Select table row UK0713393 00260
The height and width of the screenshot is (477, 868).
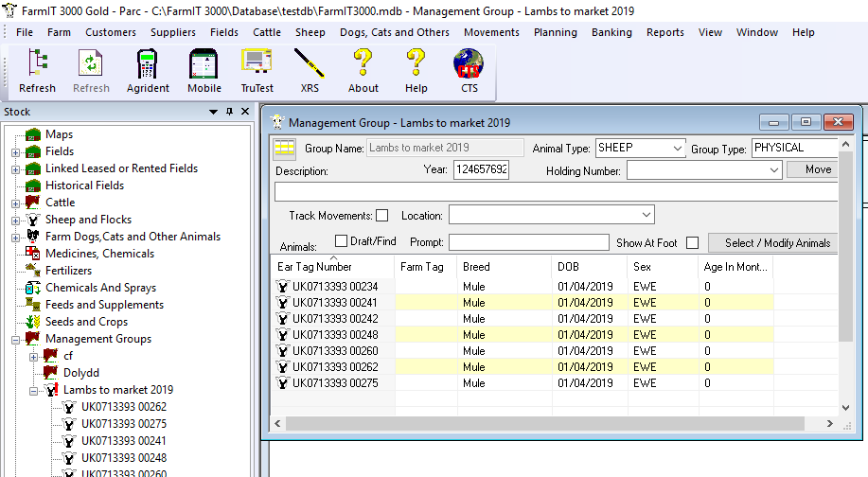pyautogui.click(x=522, y=351)
